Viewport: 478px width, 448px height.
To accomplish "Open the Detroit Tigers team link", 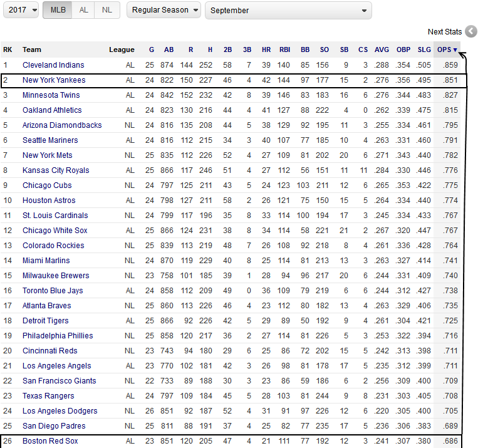I will point(46,321).
